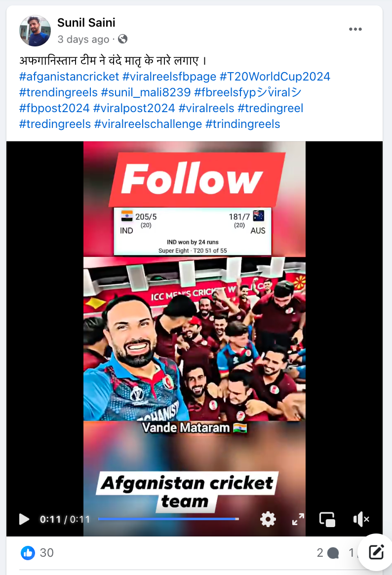392x575 pixels.
Task: Seek on the video progress bar
Action: pyautogui.click(x=168, y=519)
